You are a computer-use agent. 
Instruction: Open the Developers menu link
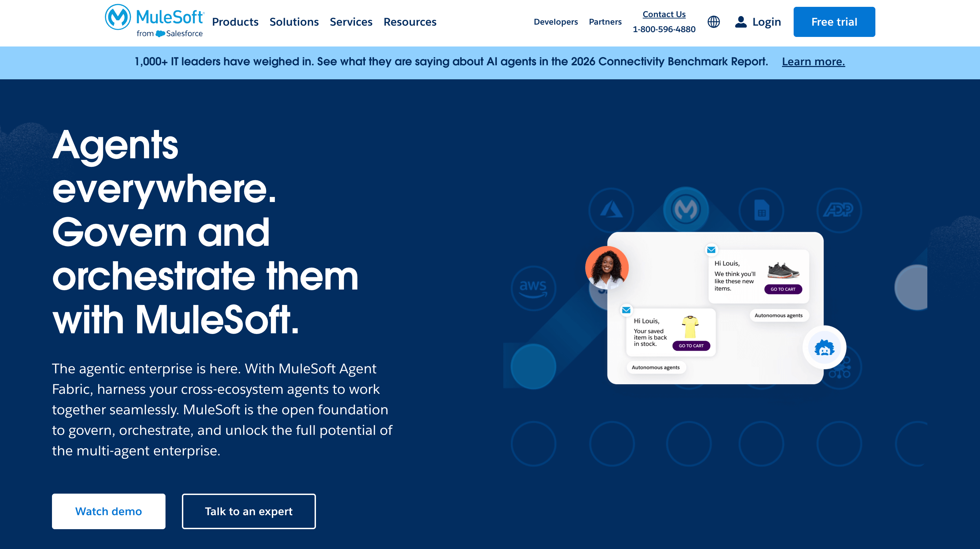point(555,22)
